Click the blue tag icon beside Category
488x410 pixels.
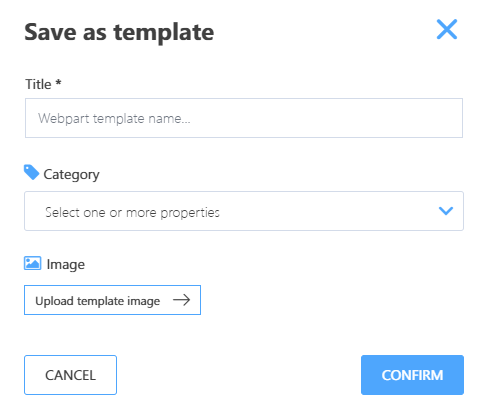click(32, 172)
